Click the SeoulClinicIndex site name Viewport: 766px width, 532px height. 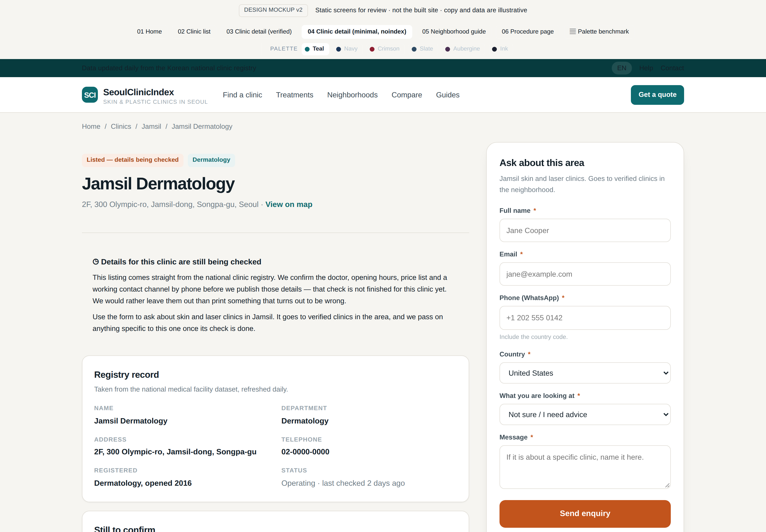[x=138, y=92]
